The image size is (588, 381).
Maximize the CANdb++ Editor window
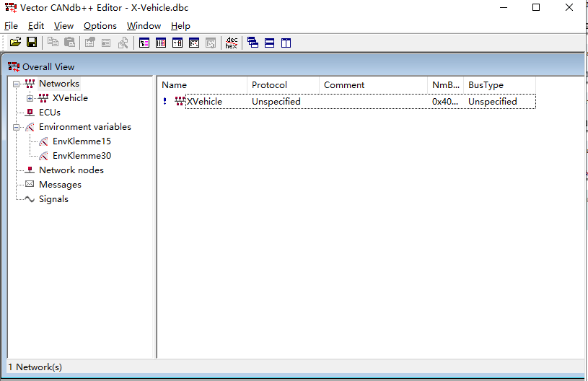click(x=536, y=7)
